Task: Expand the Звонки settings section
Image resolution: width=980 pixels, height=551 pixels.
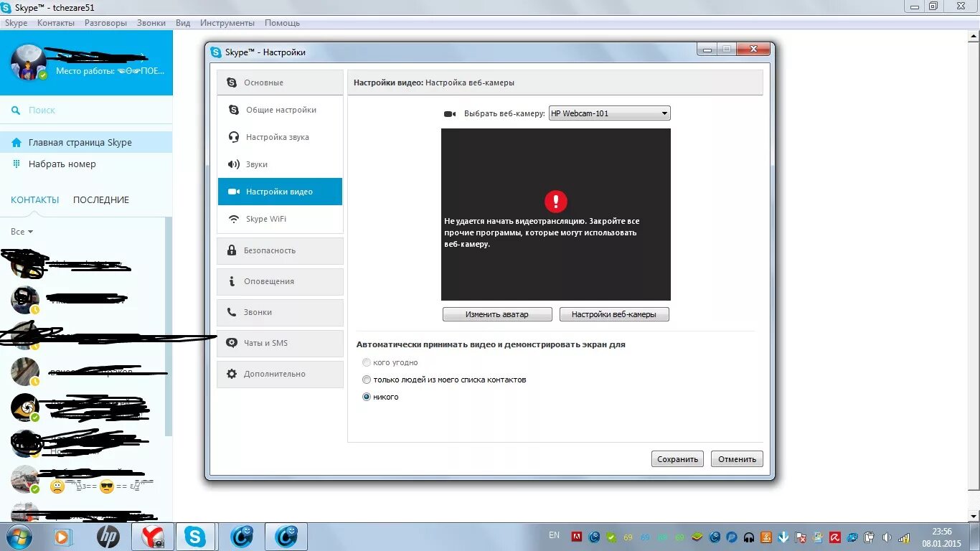Action: click(280, 312)
